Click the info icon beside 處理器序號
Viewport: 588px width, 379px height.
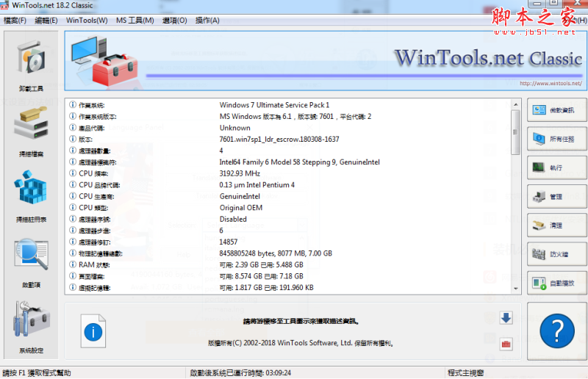(x=73, y=219)
